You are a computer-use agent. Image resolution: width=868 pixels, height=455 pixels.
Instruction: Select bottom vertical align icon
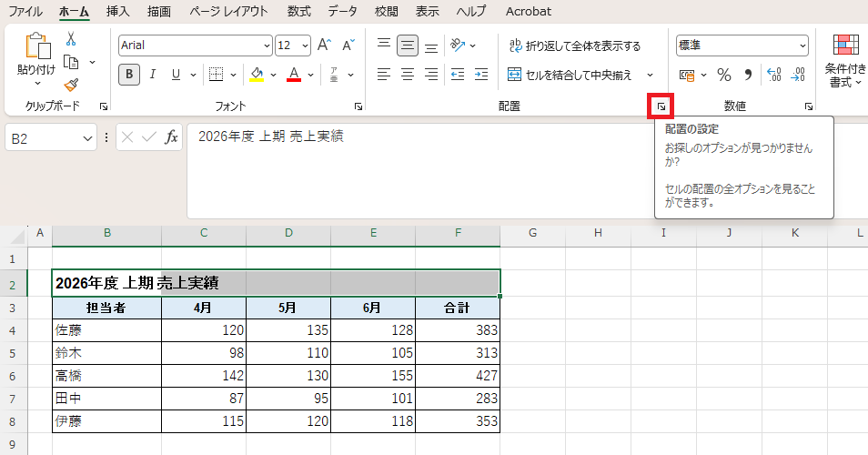tap(431, 47)
